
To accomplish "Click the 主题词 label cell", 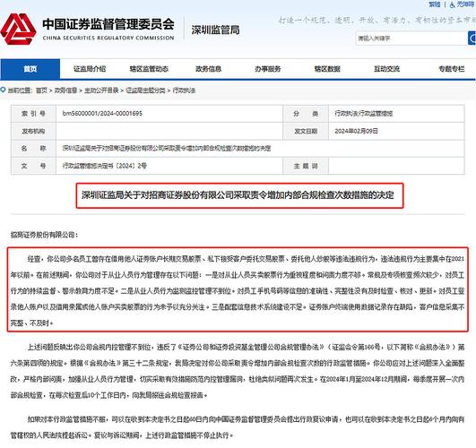I will 306,166.
